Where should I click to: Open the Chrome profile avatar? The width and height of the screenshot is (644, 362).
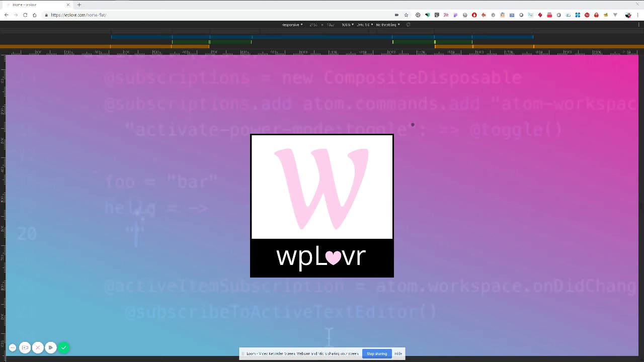pyautogui.click(x=628, y=15)
